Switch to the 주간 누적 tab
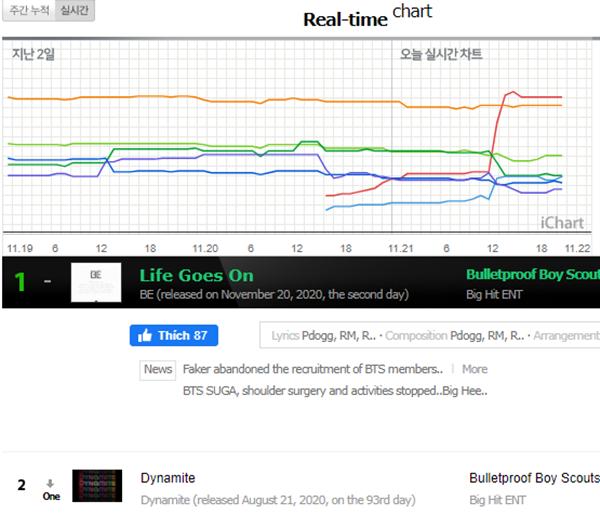 [x=28, y=12]
